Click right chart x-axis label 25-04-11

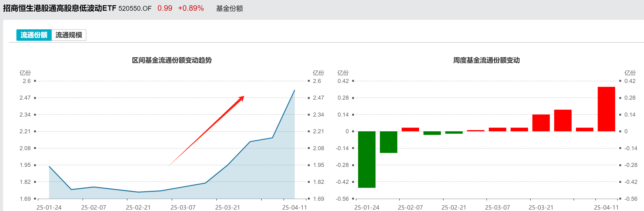pyautogui.click(x=606, y=207)
